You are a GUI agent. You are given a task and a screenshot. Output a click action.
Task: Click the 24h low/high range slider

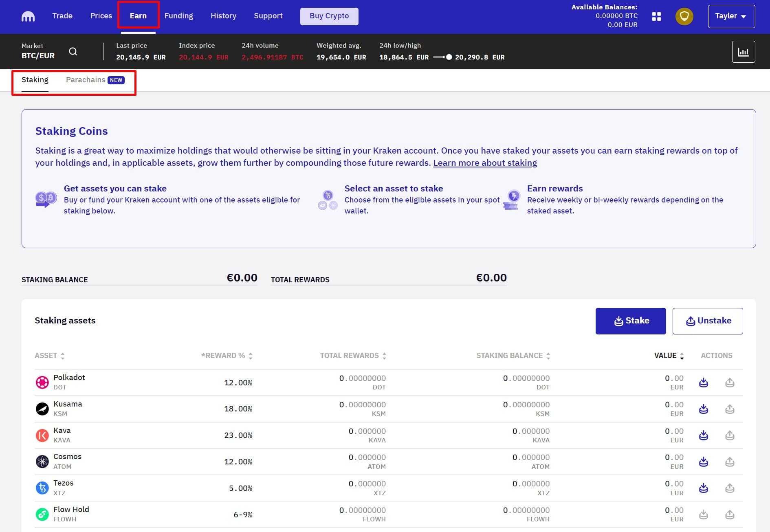[442, 57]
